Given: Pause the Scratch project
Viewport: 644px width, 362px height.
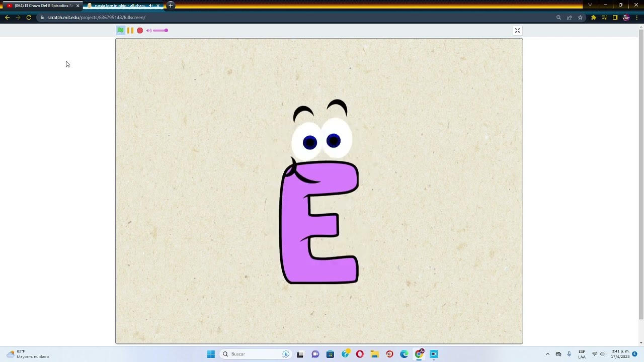Looking at the screenshot, I should pyautogui.click(x=130, y=30).
